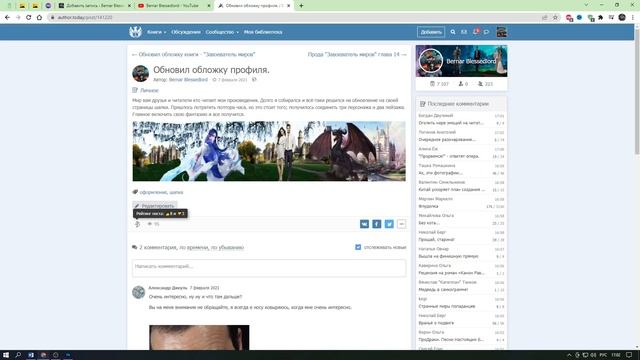640x360 pixels.
Task: Switch to the YouTube Bernar Blessedlord tab
Action: (x=172, y=6)
